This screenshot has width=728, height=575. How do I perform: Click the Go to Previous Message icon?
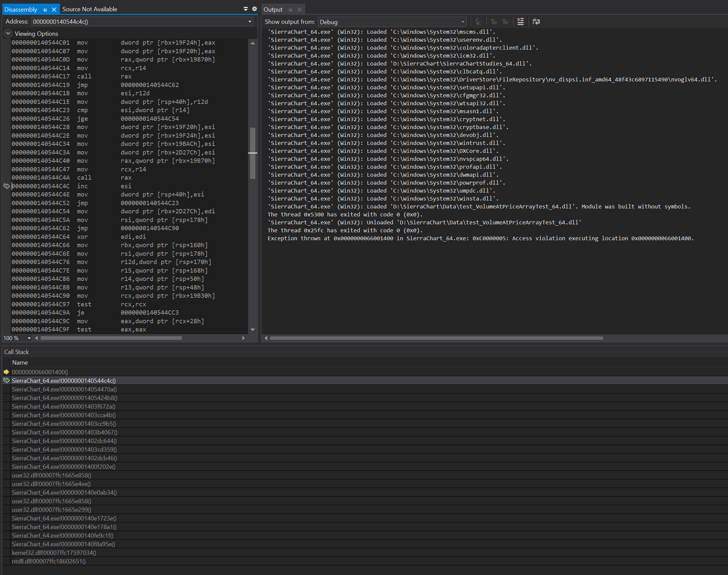(494, 22)
